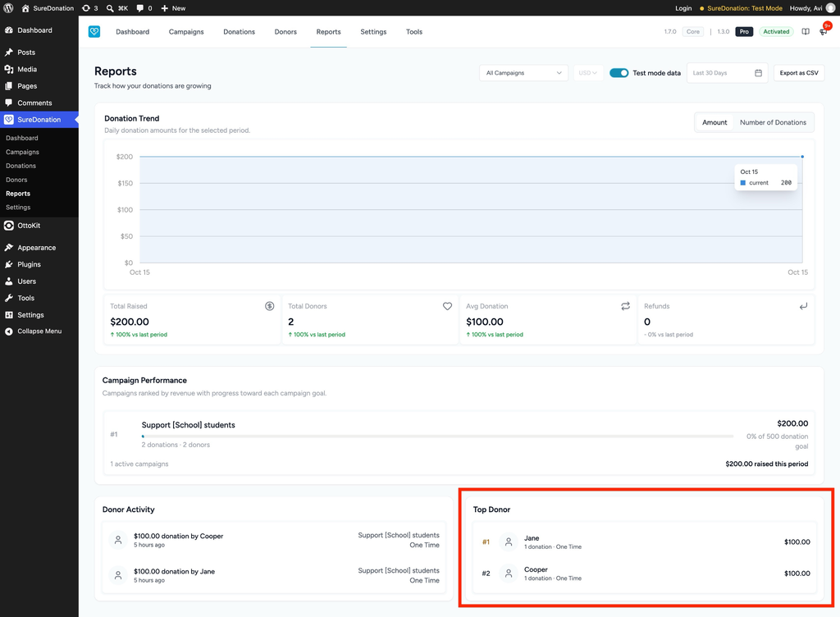
Task: Switch the chart to Amount view
Action: pyautogui.click(x=714, y=122)
